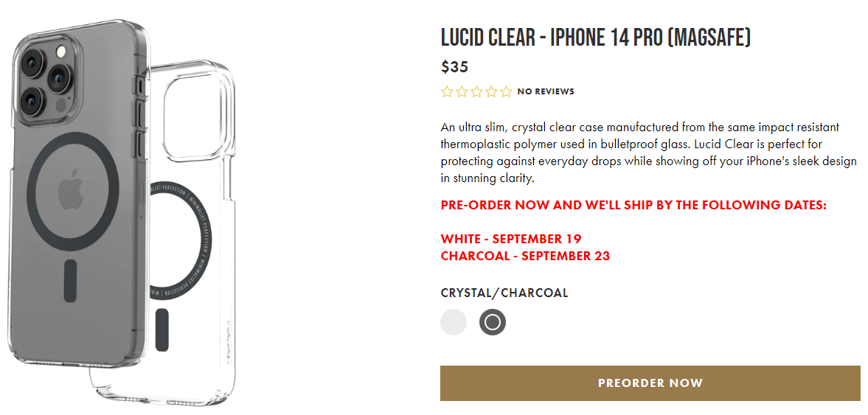Click the Crystal/Charcoal color label

[504, 293]
